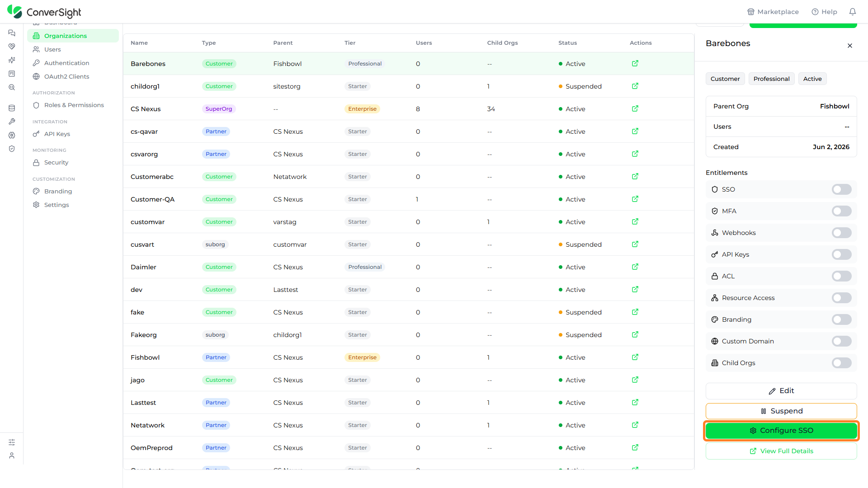The height and width of the screenshot is (488, 868).
Task: Close the Barebones details panel
Action: (850, 46)
